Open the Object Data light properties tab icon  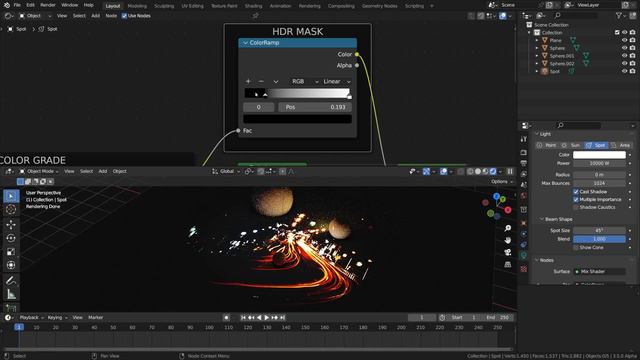[524, 255]
